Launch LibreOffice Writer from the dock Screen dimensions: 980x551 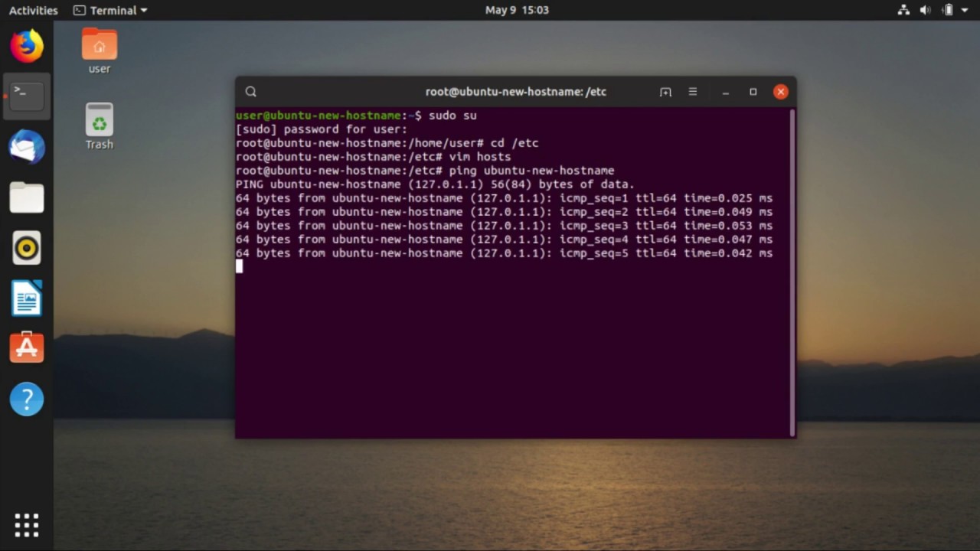27,298
